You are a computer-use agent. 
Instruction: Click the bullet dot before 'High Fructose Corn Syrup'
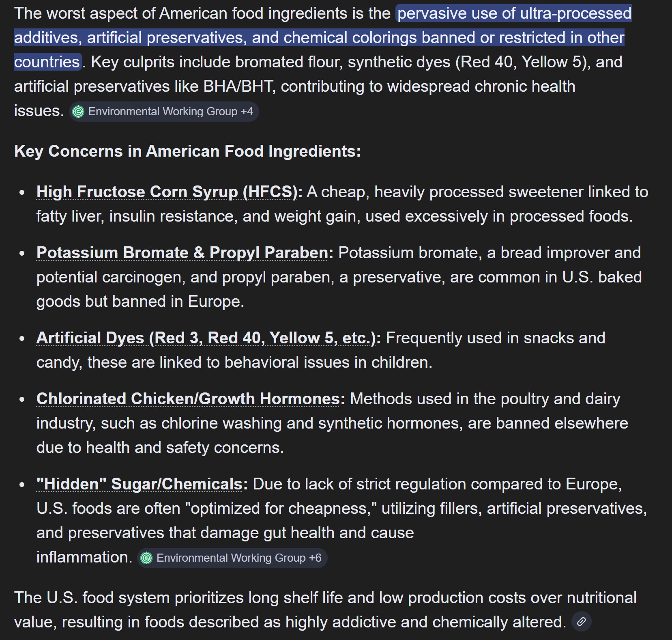22,192
